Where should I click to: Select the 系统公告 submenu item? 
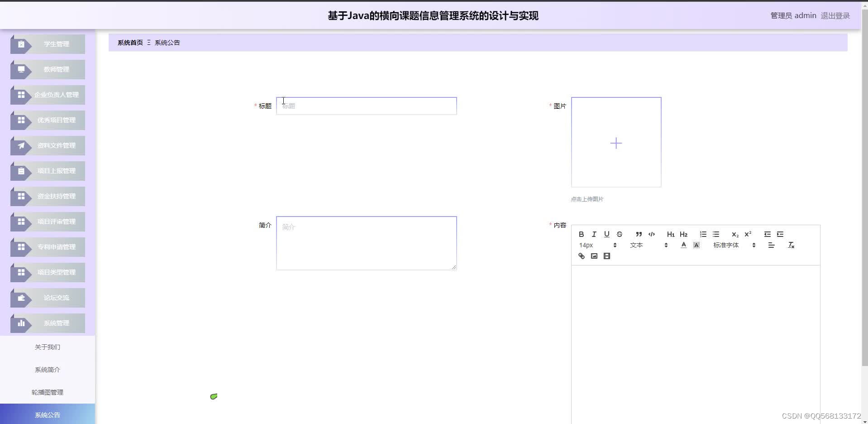coord(48,414)
